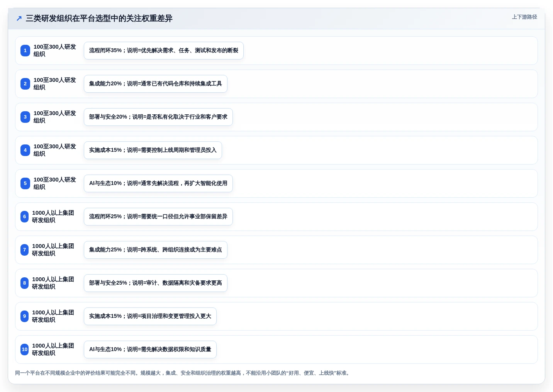Click the 上下游路径 label
Image resolution: width=553 pixels, height=392 pixels.
point(524,17)
